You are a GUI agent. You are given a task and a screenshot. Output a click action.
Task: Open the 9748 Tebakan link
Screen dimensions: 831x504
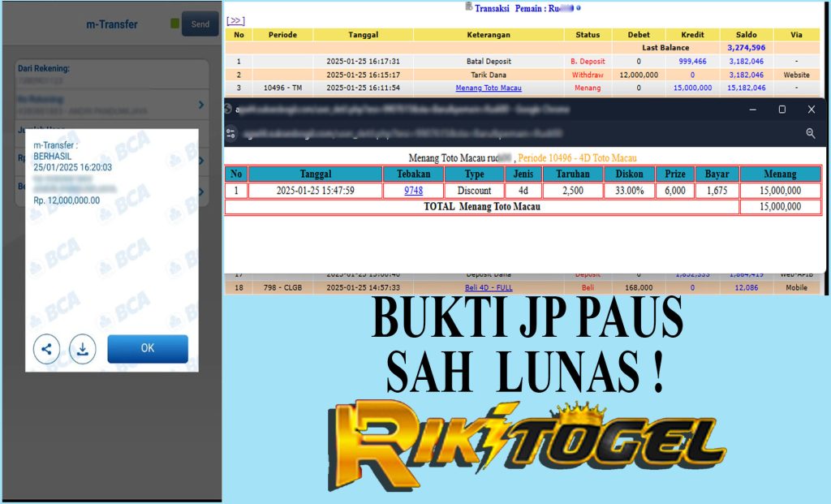(413, 190)
